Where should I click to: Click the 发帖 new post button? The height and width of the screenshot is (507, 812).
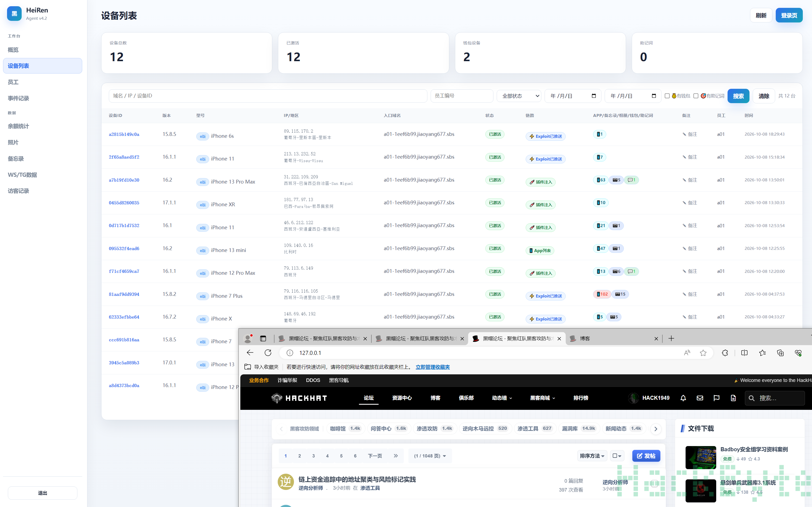coord(646,456)
